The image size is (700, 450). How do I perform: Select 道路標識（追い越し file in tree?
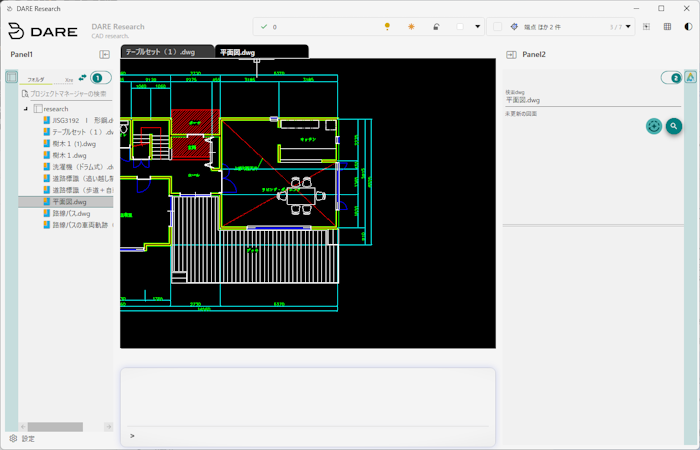click(x=82, y=179)
